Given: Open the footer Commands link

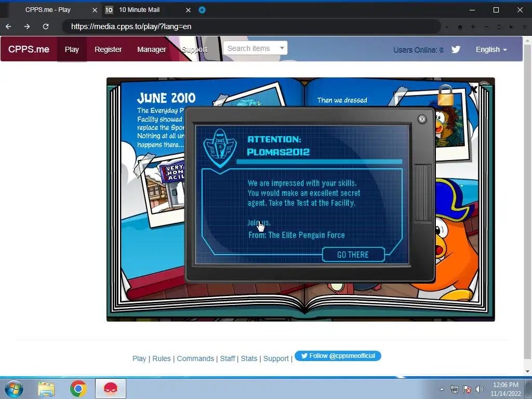Looking at the screenshot, I should (x=195, y=358).
